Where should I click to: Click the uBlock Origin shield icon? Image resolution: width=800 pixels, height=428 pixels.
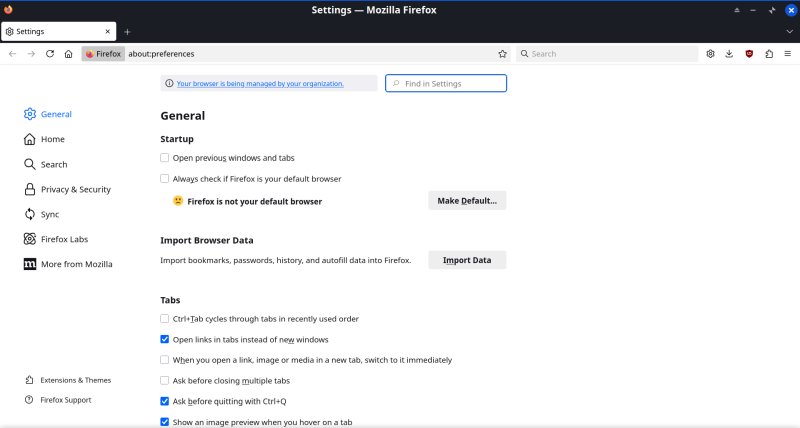coord(749,54)
